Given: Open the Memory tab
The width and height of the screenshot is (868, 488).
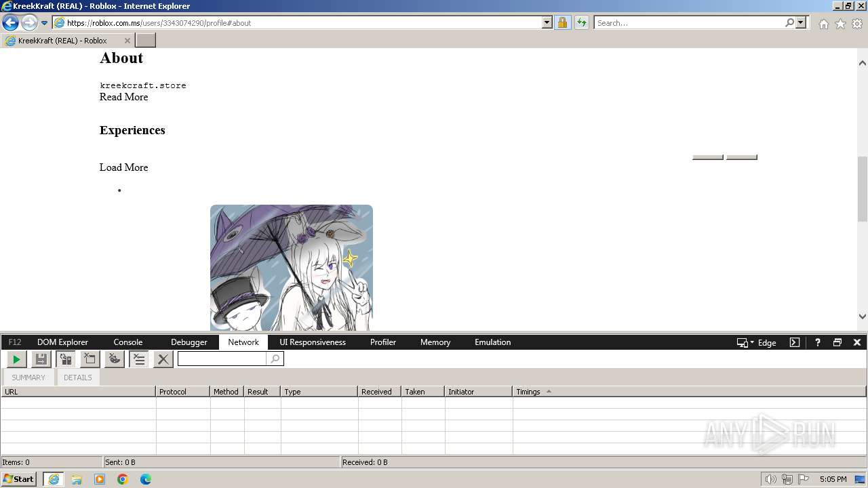Looking at the screenshot, I should click(435, 342).
